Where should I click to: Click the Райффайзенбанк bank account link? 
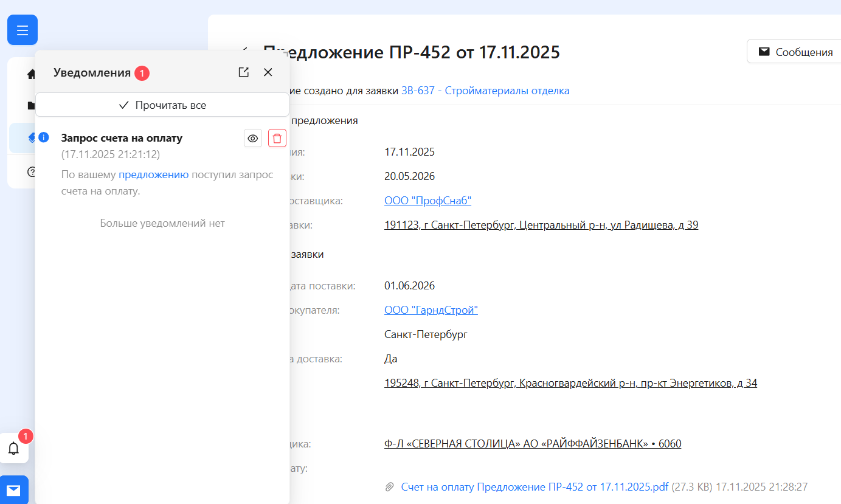(x=533, y=444)
